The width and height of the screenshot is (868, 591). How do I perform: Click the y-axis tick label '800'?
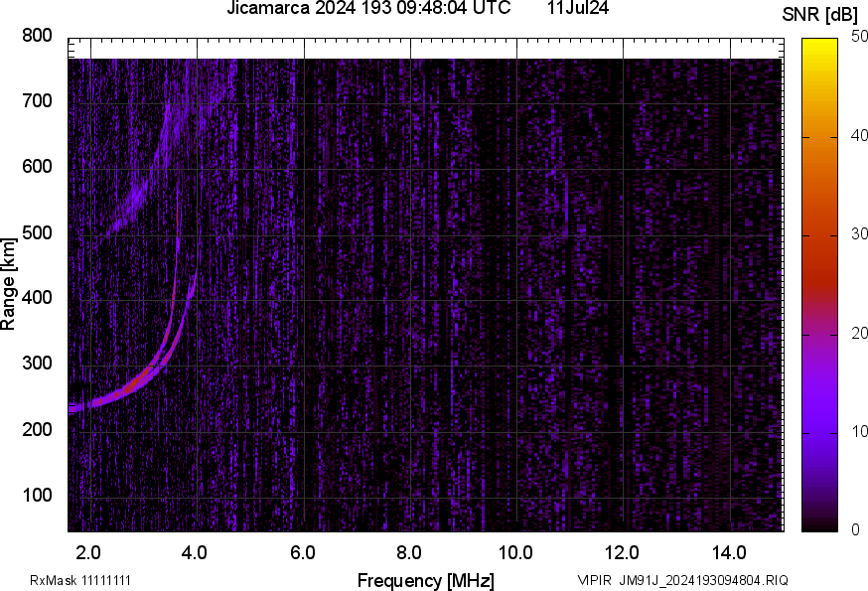pos(37,36)
